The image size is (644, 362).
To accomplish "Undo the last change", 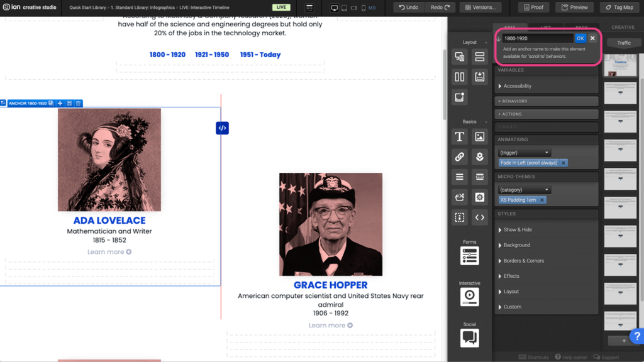I will point(408,8).
